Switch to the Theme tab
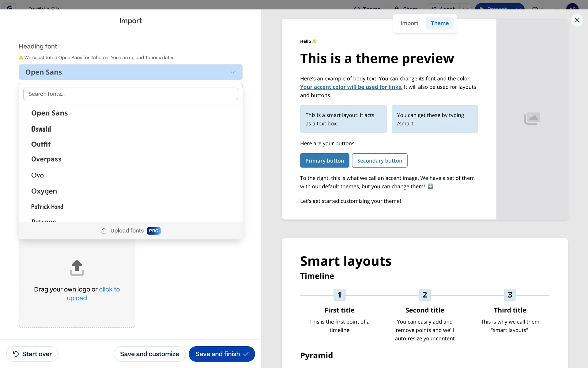This screenshot has height=368, width=588. 439,23
